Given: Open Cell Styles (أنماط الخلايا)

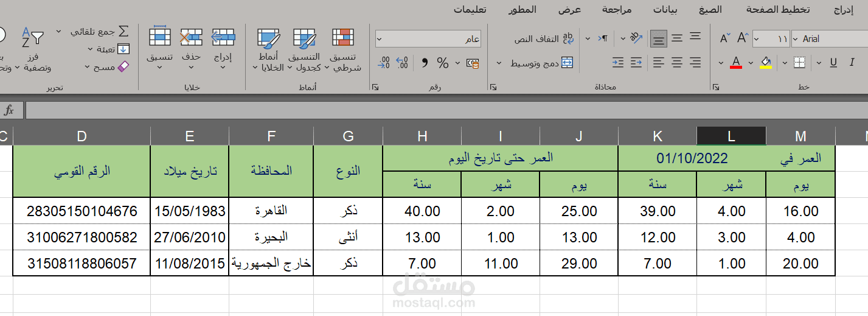Looking at the screenshot, I should (268, 50).
